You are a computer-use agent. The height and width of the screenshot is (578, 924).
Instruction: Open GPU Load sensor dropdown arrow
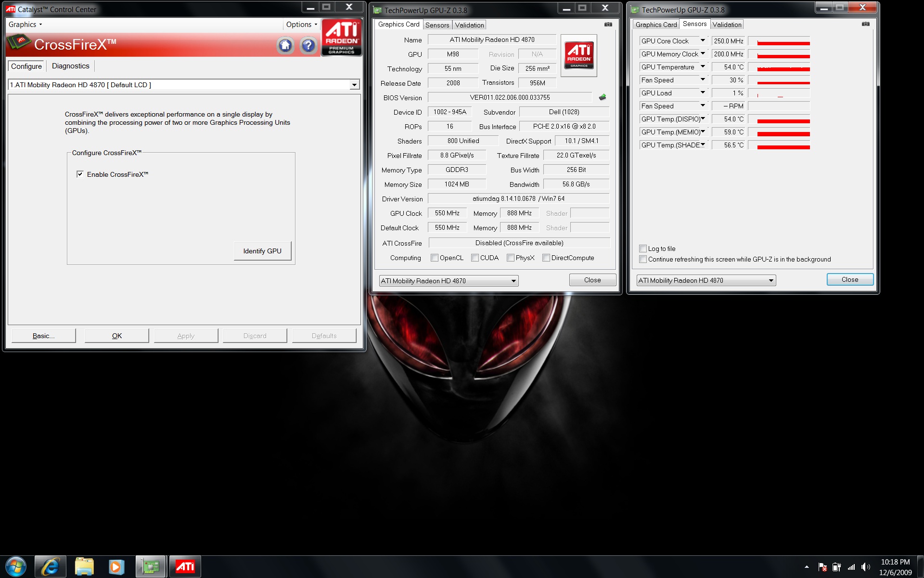703,93
